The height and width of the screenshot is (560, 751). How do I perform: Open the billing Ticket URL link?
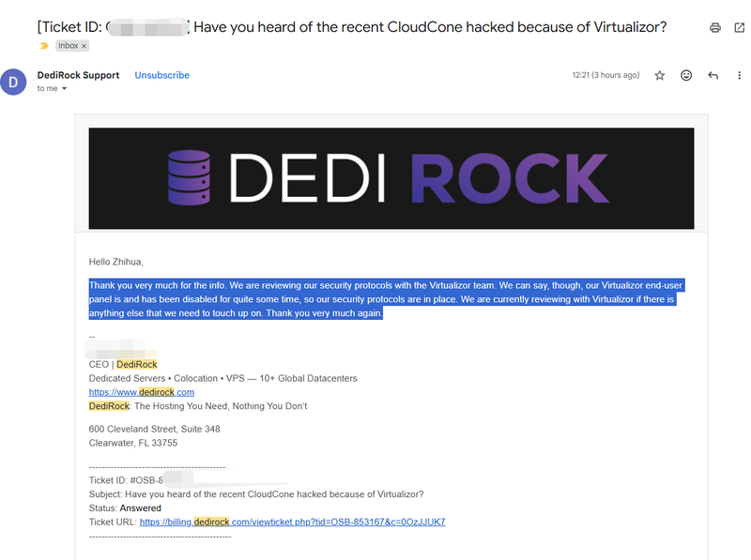coord(292,522)
